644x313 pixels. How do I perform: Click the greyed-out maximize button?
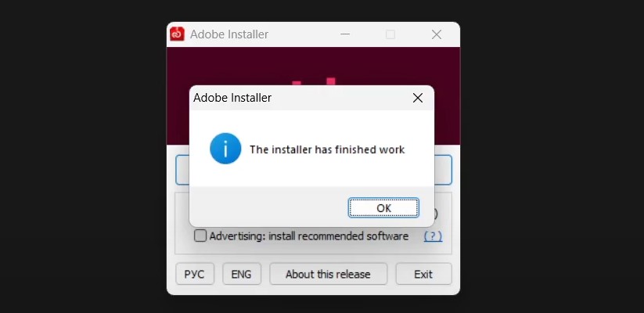click(390, 34)
